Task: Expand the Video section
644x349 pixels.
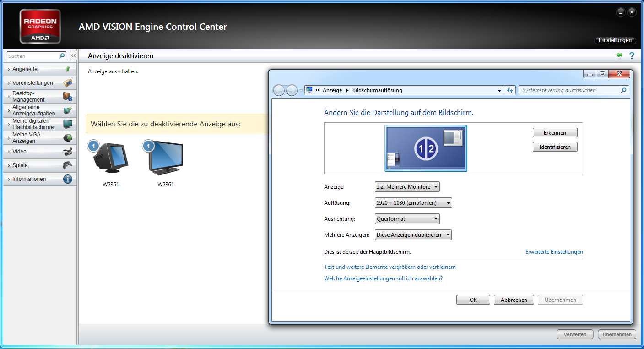Action: (x=39, y=152)
